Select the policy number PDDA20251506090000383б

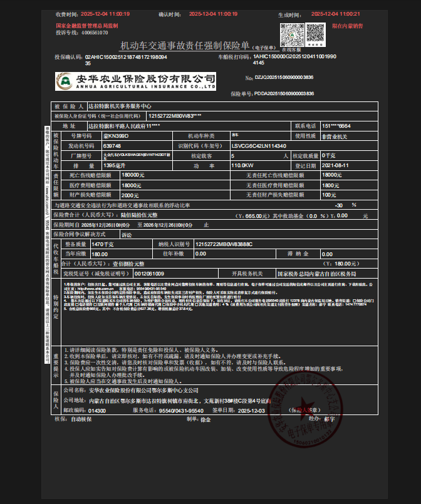(283, 93)
